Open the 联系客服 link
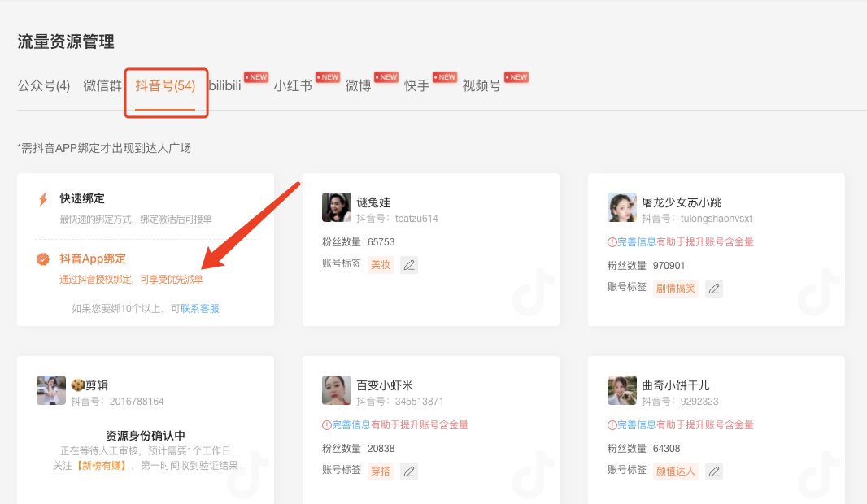This screenshot has width=867, height=504. (199, 308)
